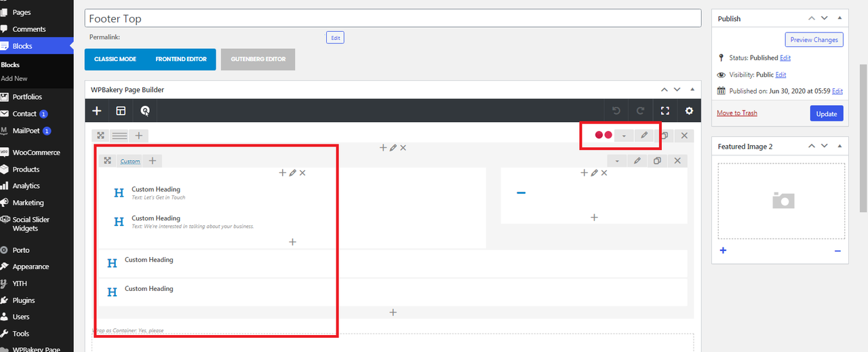Open the Frontend Editor

(181, 59)
